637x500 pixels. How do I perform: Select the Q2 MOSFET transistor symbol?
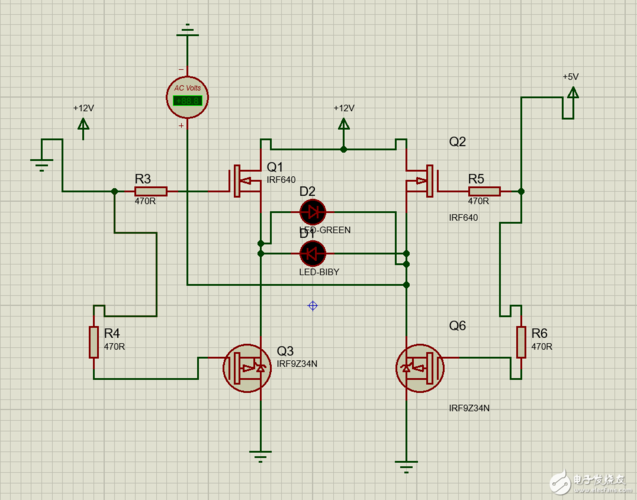click(x=422, y=181)
